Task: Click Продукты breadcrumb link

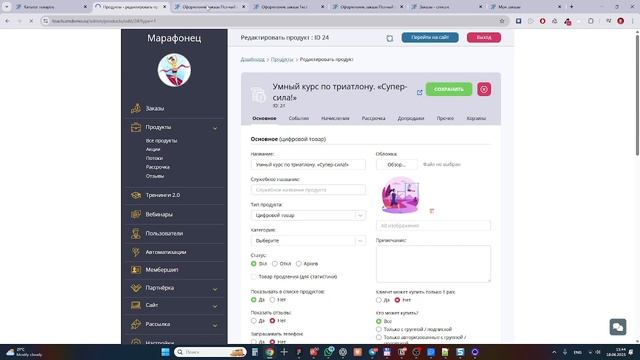Action: coord(282,60)
